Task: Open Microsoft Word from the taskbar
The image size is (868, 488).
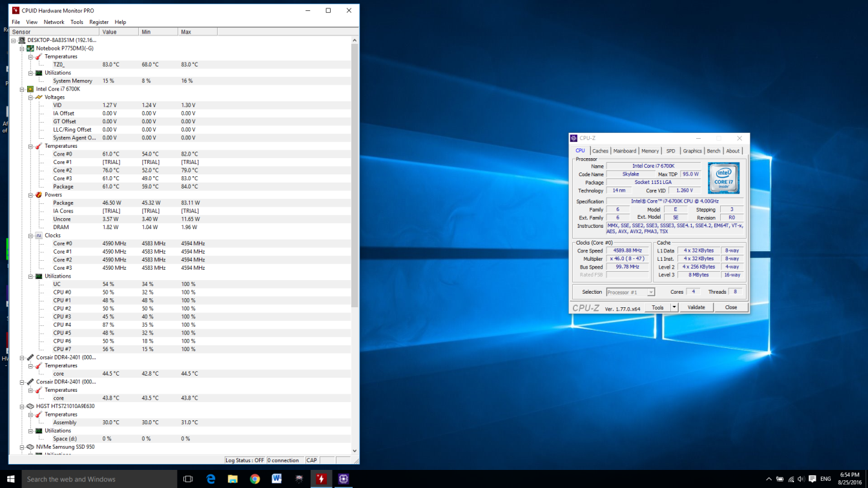Action: coord(276,479)
